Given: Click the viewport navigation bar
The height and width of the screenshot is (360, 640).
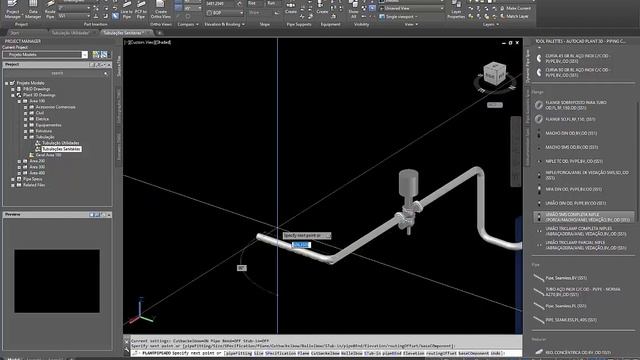Looking at the screenshot, I should 516,151.
